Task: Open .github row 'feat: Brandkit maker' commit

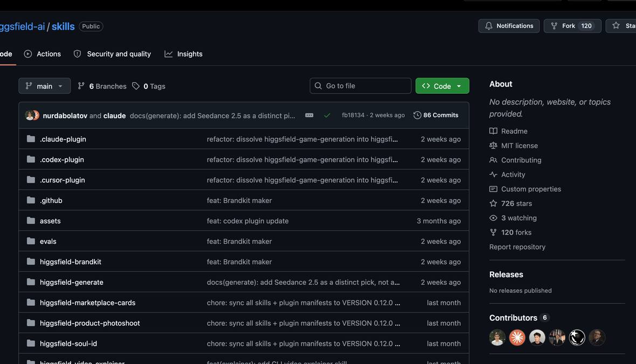Action: click(x=239, y=201)
